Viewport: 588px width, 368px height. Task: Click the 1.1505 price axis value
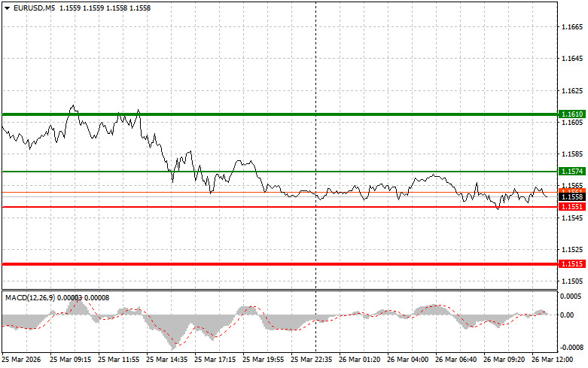(x=572, y=281)
